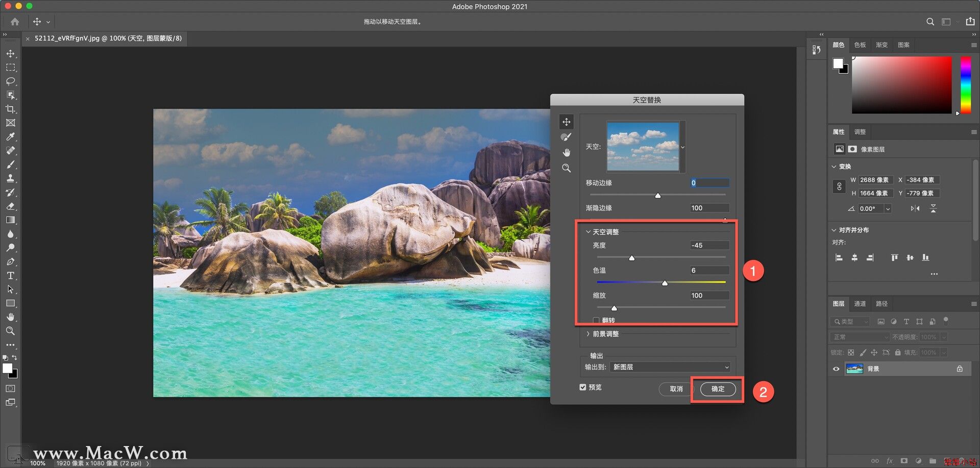Click the Scale (缩放) value field
The height and width of the screenshot is (468, 980).
[x=709, y=295]
